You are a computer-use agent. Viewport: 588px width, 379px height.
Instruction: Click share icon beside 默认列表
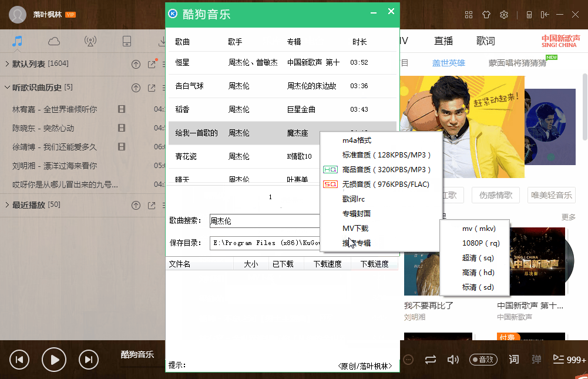pos(152,64)
